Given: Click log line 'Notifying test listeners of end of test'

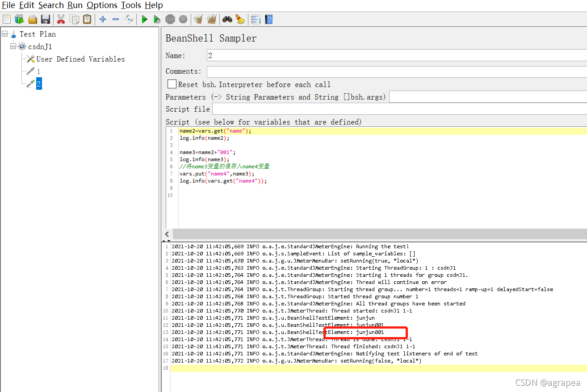Looking at the screenshot, I should pyautogui.click(x=325, y=354).
